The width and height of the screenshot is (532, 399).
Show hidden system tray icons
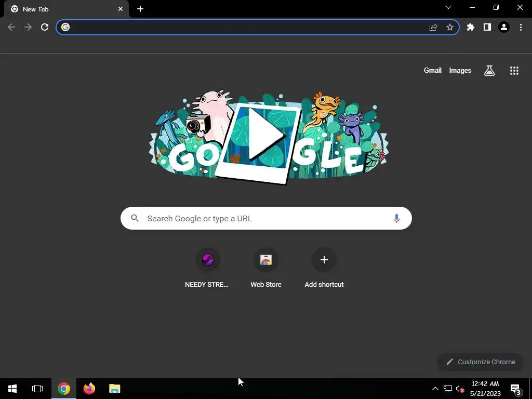435,389
